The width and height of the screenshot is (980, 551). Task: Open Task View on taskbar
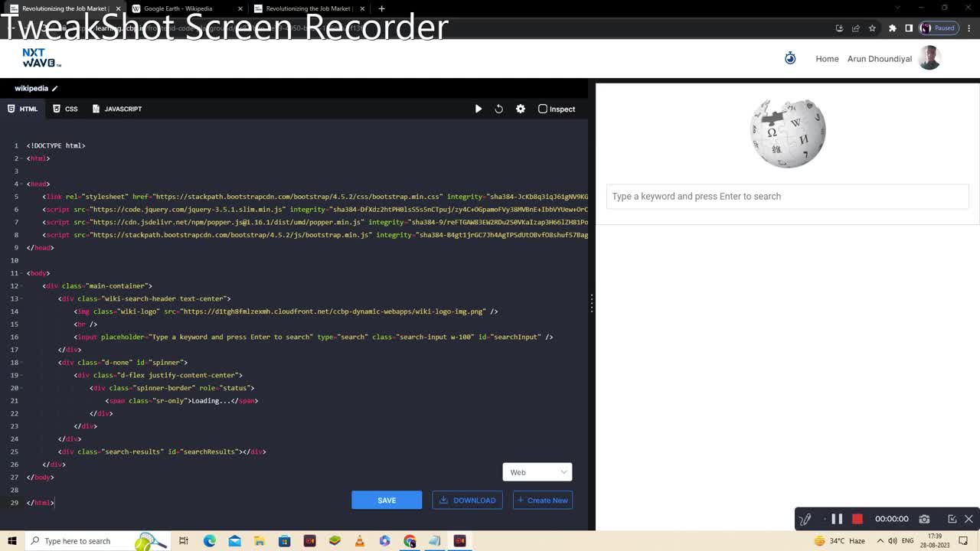coord(184,541)
